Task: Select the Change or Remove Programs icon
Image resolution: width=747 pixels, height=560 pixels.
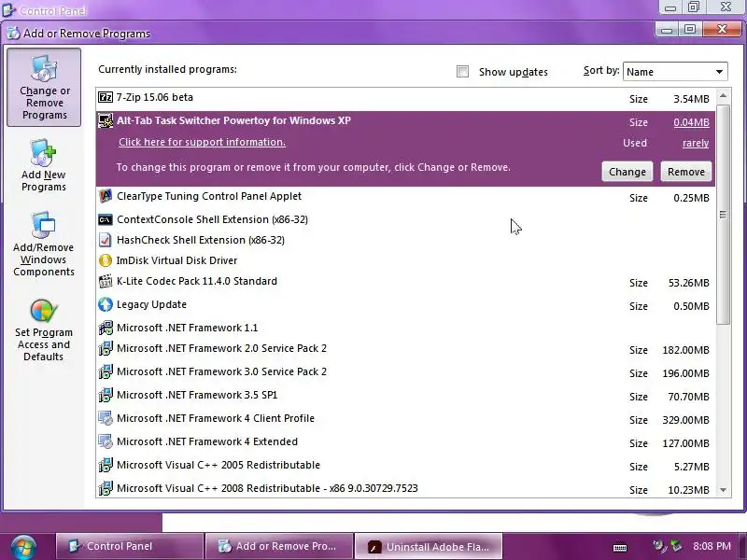Action: [x=44, y=88]
